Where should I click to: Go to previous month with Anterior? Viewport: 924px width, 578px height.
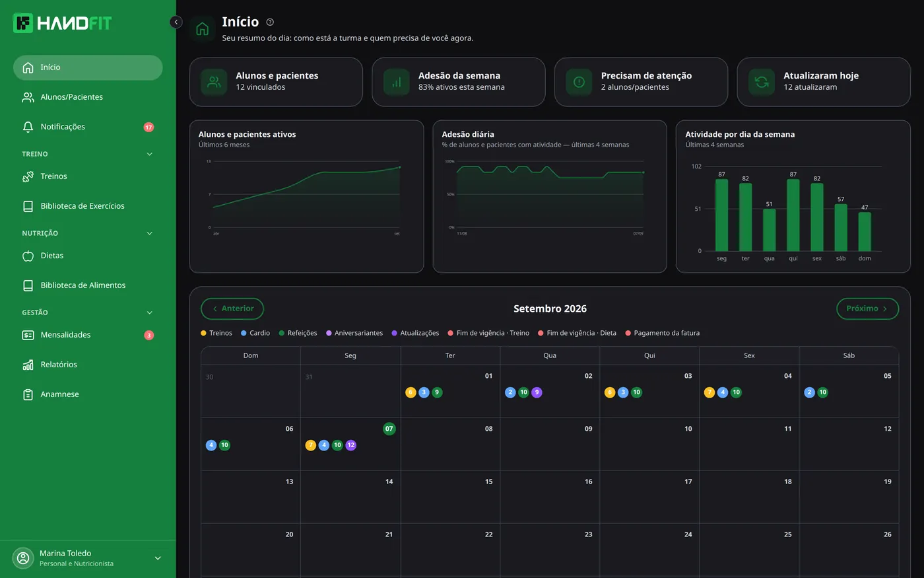pos(232,308)
